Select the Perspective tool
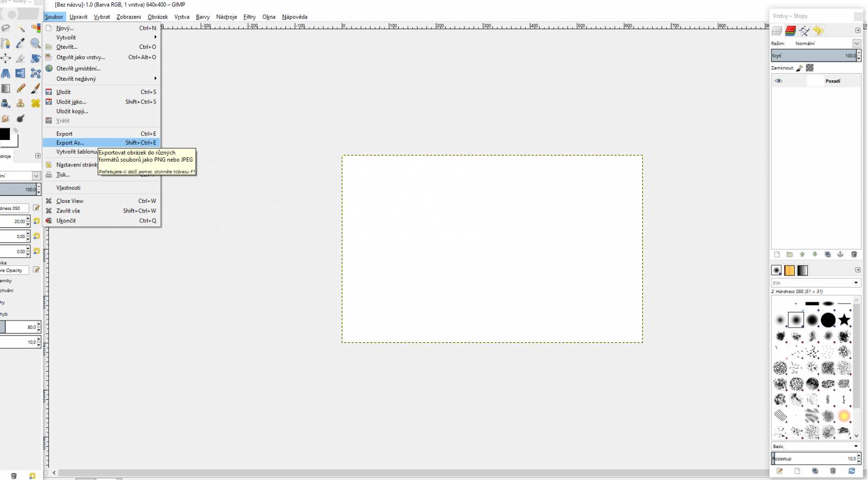 tap(5, 73)
